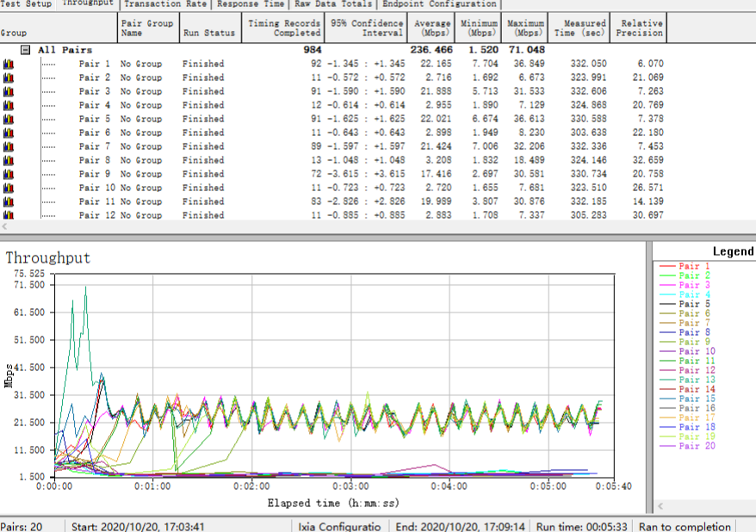Open the Response Time tab
This screenshot has width=756, height=532.
[x=250, y=4]
